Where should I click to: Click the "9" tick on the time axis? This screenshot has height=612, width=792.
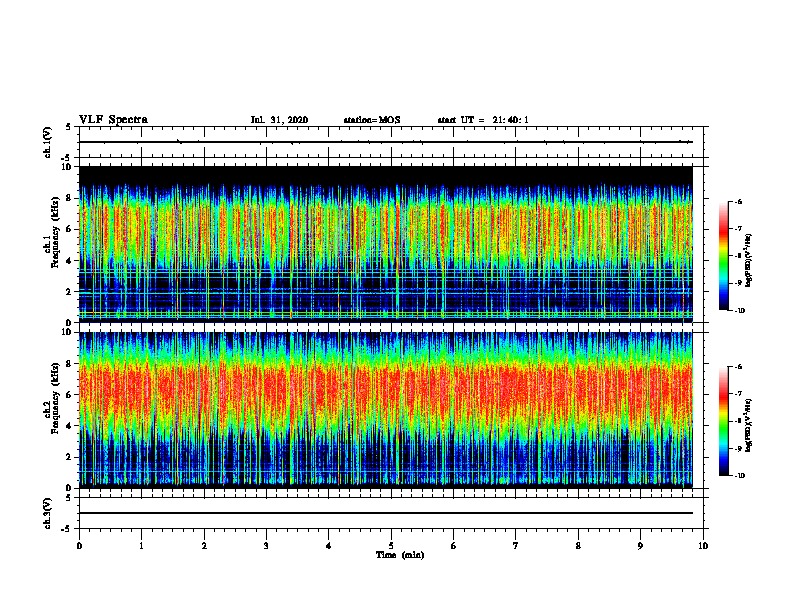[x=640, y=546]
